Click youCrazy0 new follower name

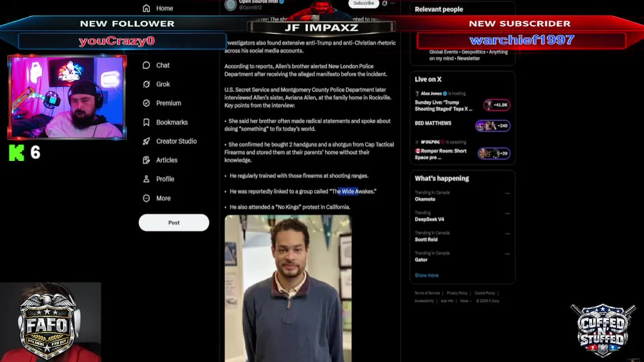coord(117,41)
